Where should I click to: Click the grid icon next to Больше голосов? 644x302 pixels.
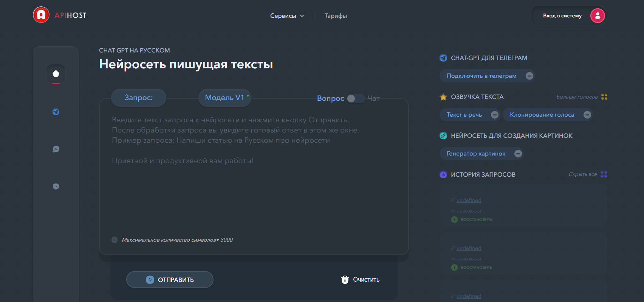604,97
